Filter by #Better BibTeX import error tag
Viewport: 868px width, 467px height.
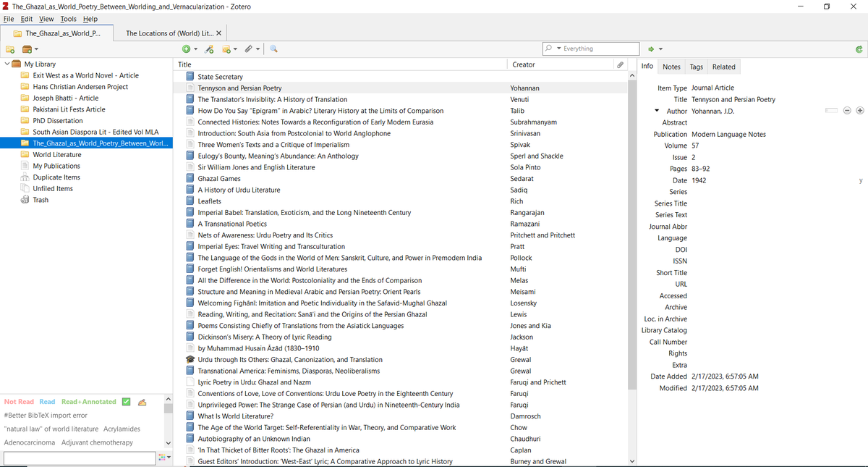click(x=46, y=416)
